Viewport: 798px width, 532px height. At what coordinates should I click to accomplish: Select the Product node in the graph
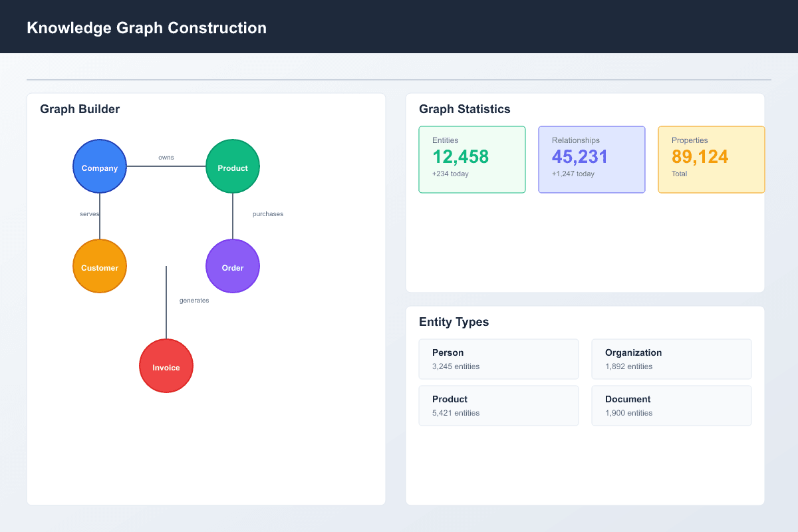(x=232, y=166)
